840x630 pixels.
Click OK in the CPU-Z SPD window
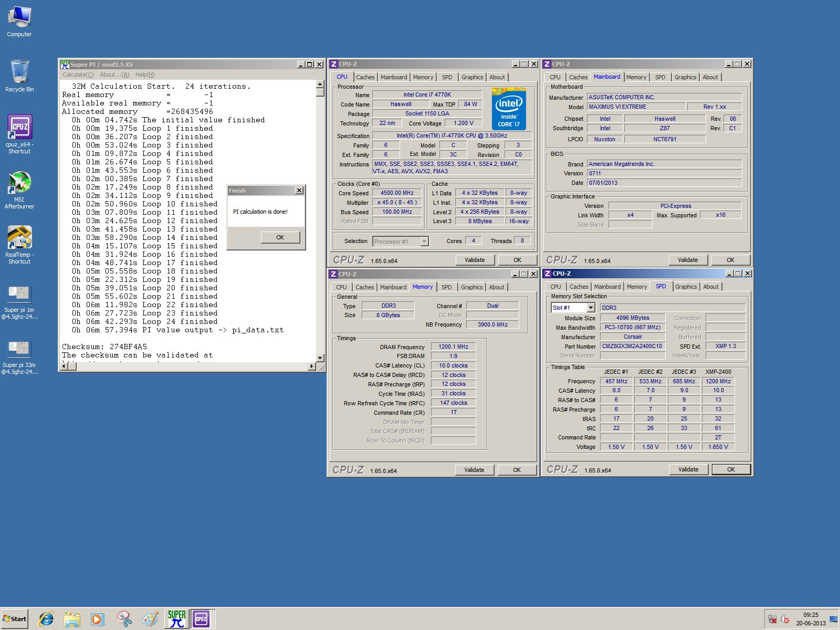click(731, 469)
